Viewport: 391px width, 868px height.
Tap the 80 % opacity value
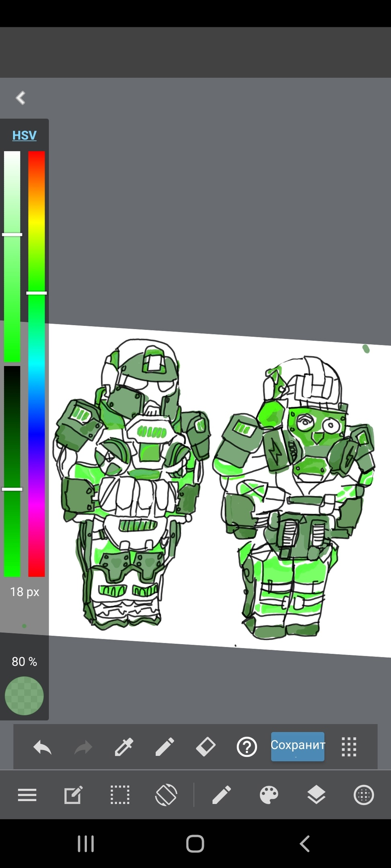point(25,661)
